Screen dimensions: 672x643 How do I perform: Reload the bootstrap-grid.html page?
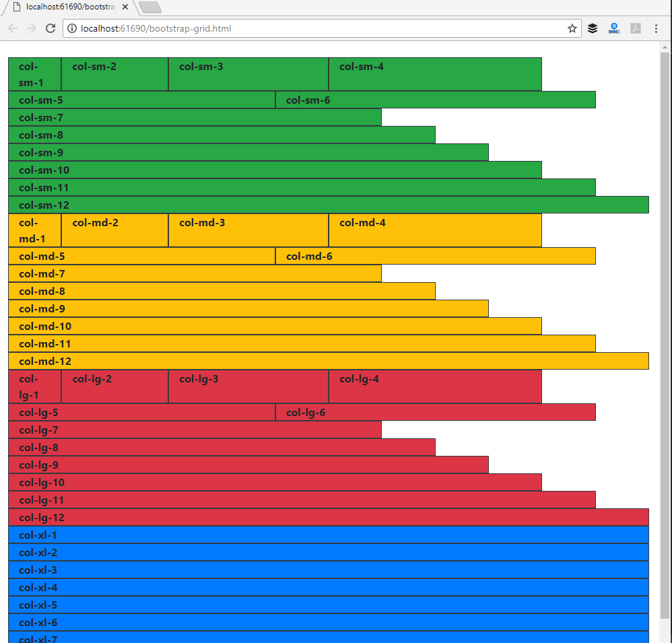point(51,28)
